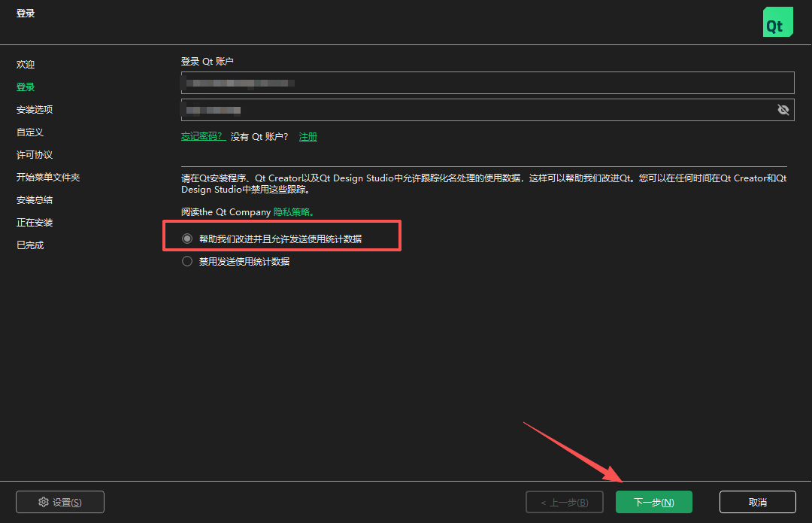Viewport: 812px width, 523px height.
Task: Click the Qt account email input field
Action: (x=487, y=83)
